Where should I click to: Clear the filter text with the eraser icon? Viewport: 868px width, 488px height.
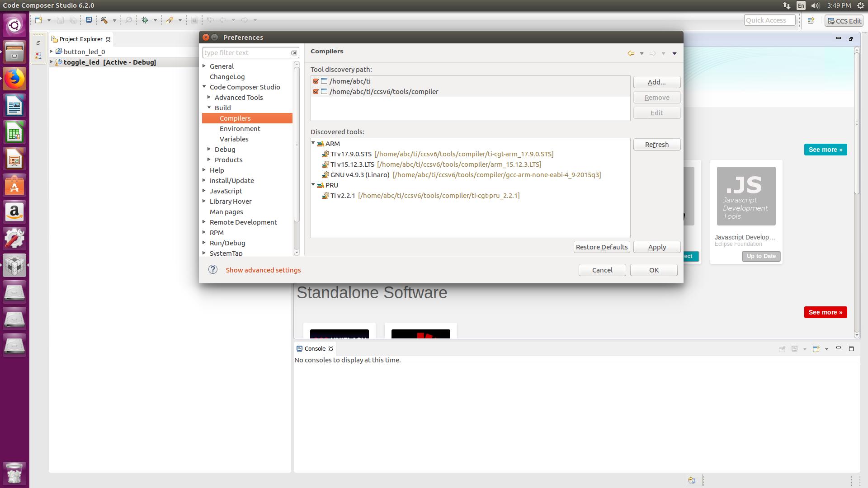pyautogui.click(x=294, y=53)
